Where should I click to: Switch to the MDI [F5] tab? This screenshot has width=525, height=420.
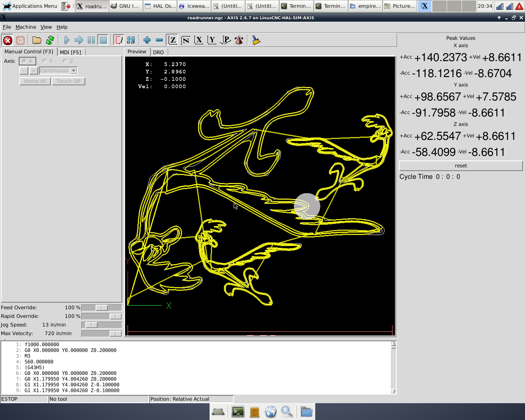pyautogui.click(x=70, y=52)
